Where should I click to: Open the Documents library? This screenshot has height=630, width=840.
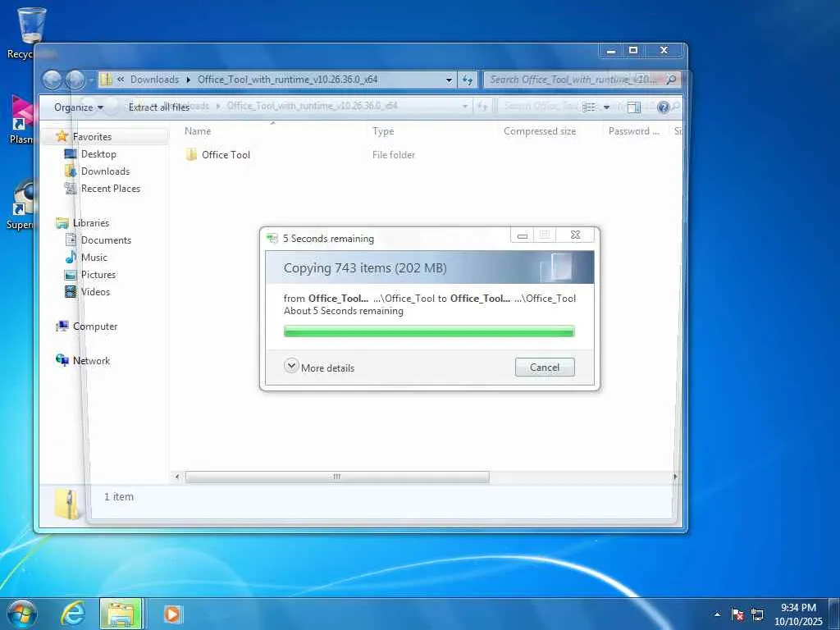pos(106,240)
